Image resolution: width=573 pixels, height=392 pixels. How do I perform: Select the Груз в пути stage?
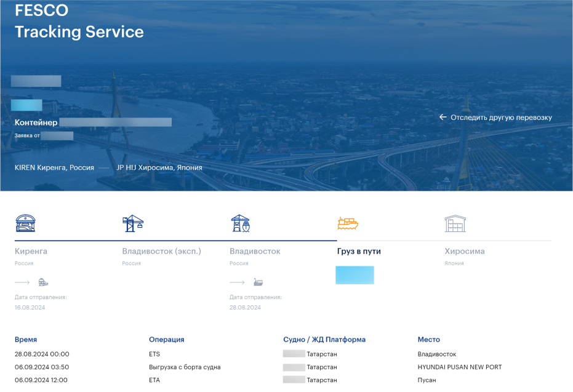coord(359,251)
